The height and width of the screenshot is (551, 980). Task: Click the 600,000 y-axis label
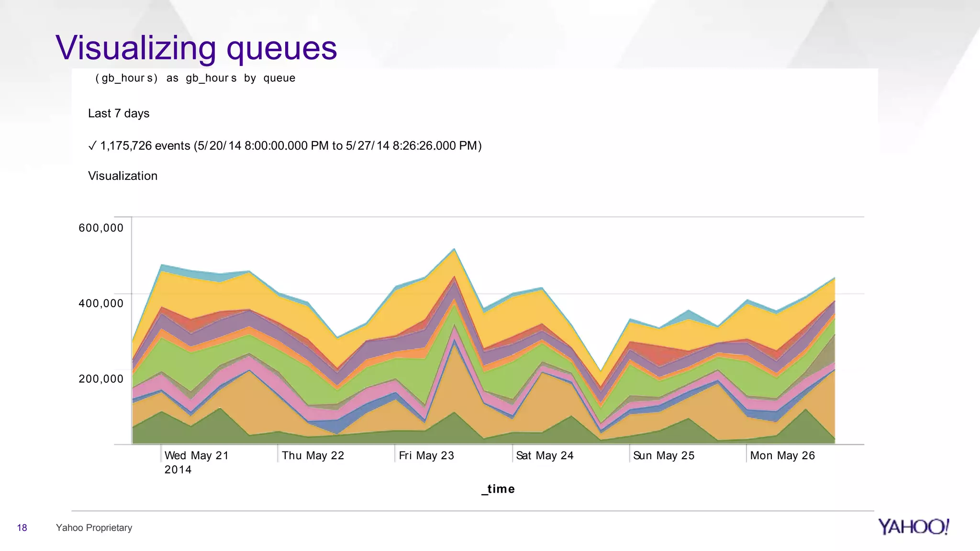[x=101, y=228]
